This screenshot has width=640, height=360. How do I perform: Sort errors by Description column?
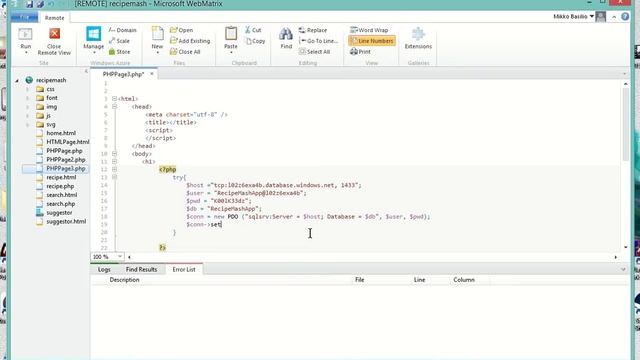point(124,280)
